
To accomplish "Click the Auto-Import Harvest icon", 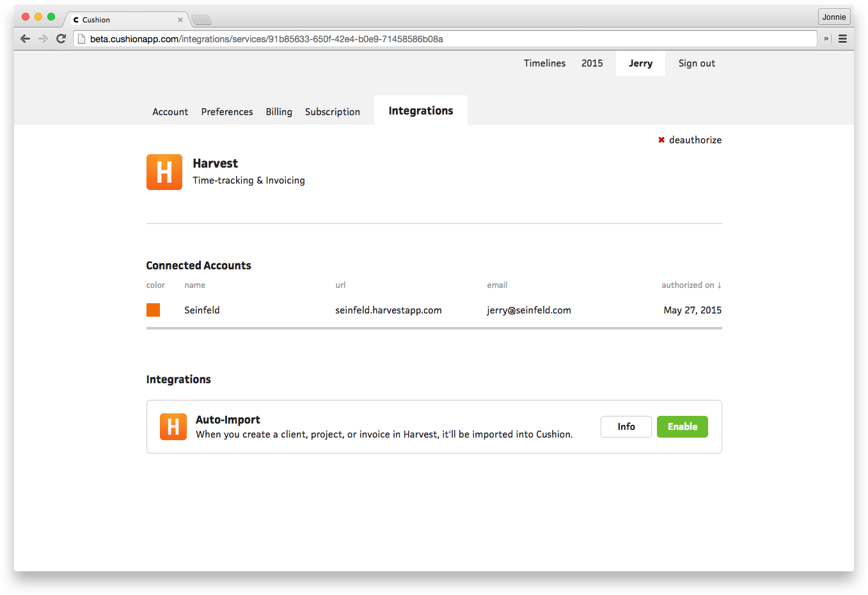I will [x=173, y=427].
